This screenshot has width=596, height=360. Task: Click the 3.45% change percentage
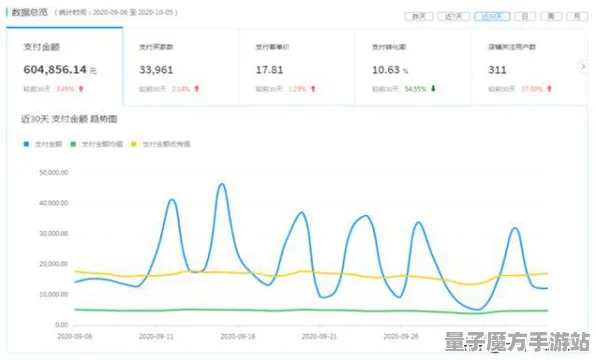(65, 89)
